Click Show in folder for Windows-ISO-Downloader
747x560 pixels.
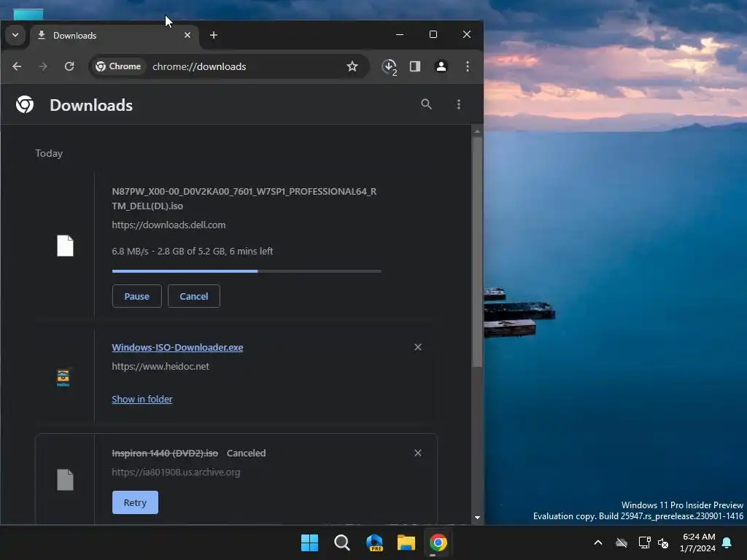[142, 399]
